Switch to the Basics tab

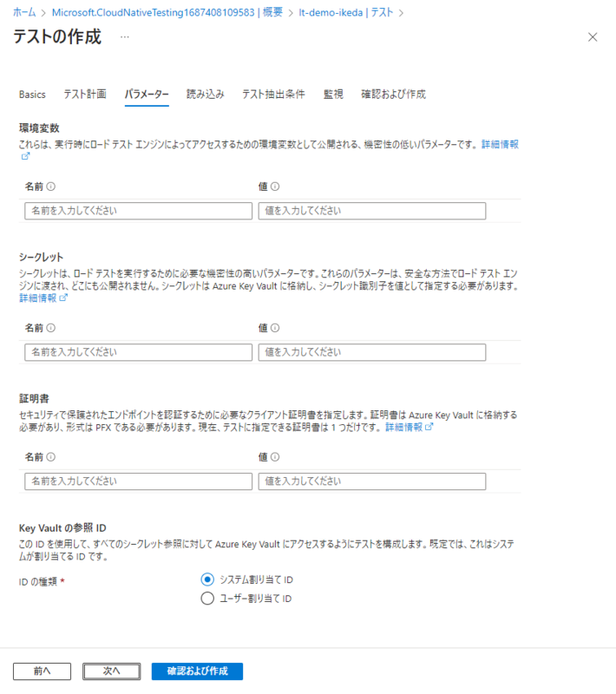(32, 95)
